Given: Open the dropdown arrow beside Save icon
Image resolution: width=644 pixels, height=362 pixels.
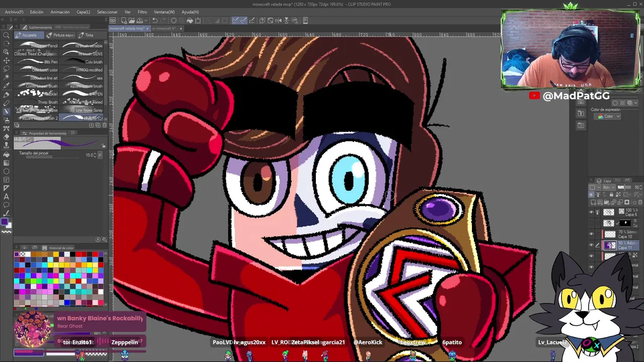Looking at the screenshot, I should click(146, 21).
